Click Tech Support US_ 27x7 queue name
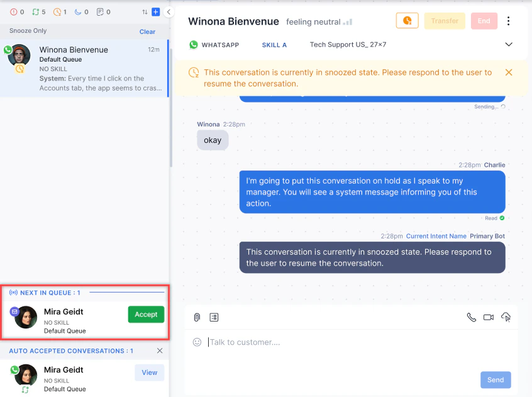The image size is (532, 397). click(348, 45)
